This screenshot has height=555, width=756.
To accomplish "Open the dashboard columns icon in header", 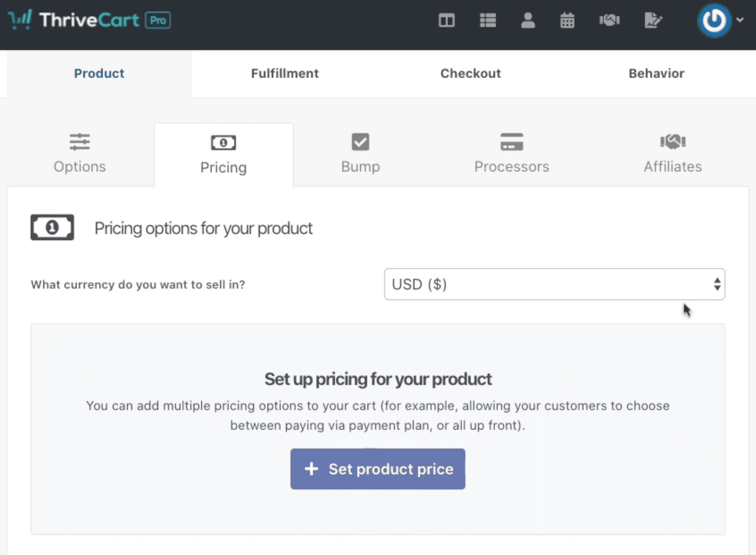I will (446, 21).
